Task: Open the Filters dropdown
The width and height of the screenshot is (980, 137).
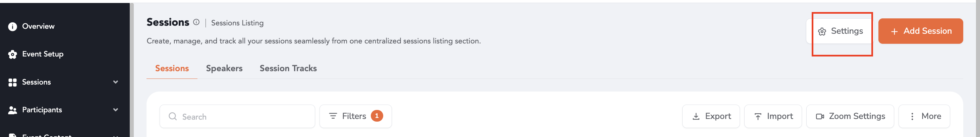Action: pos(355,116)
